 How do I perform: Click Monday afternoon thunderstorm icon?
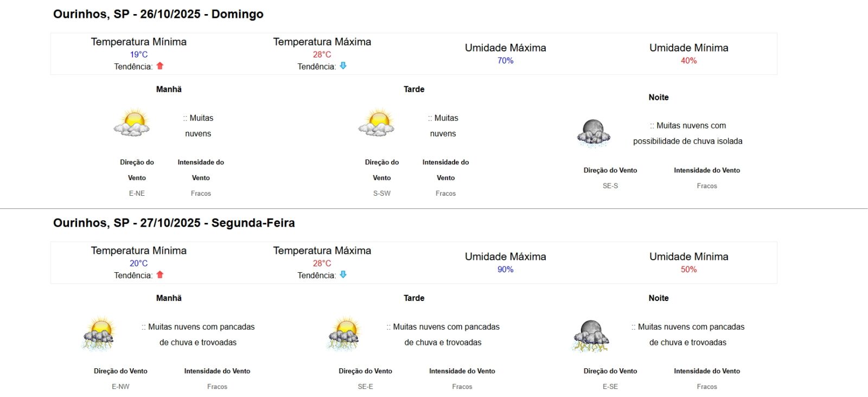click(344, 334)
